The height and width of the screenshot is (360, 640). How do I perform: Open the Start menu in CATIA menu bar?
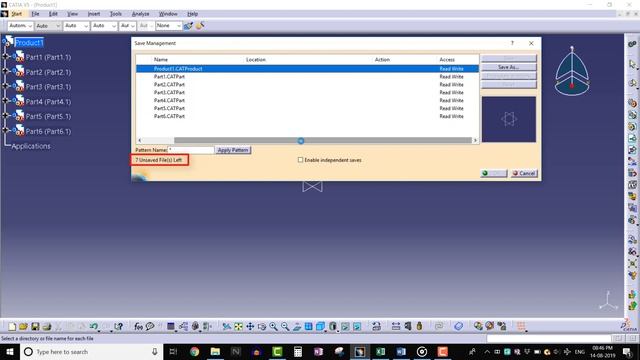point(16,14)
